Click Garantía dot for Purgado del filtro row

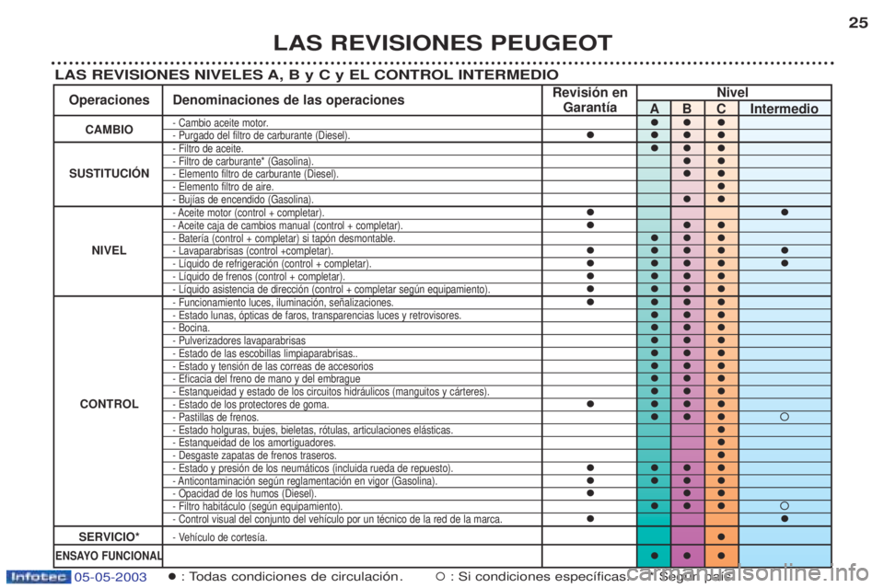pos(589,134)
